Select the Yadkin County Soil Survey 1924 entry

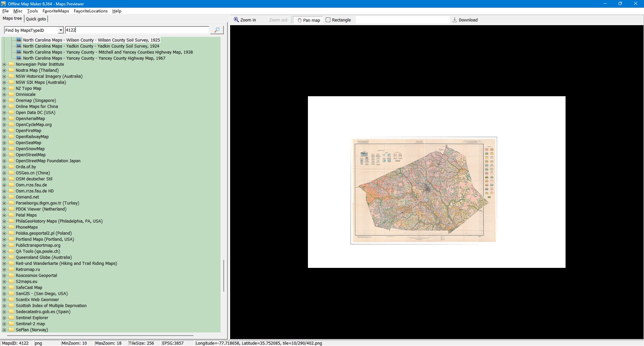[91, 46]
